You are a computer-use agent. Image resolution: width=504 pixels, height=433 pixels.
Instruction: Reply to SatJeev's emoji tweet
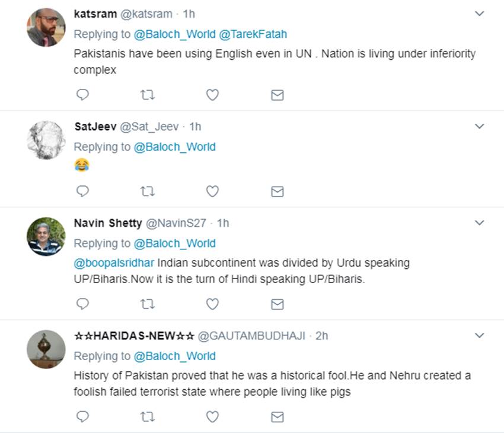point(83,191)
